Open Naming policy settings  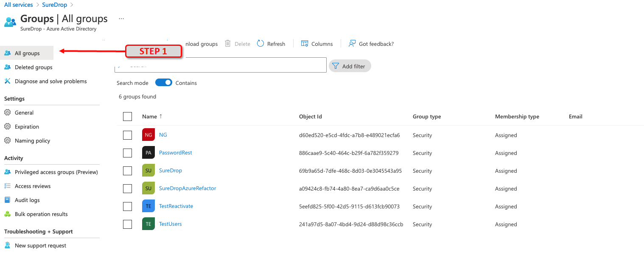coord(32,140)
